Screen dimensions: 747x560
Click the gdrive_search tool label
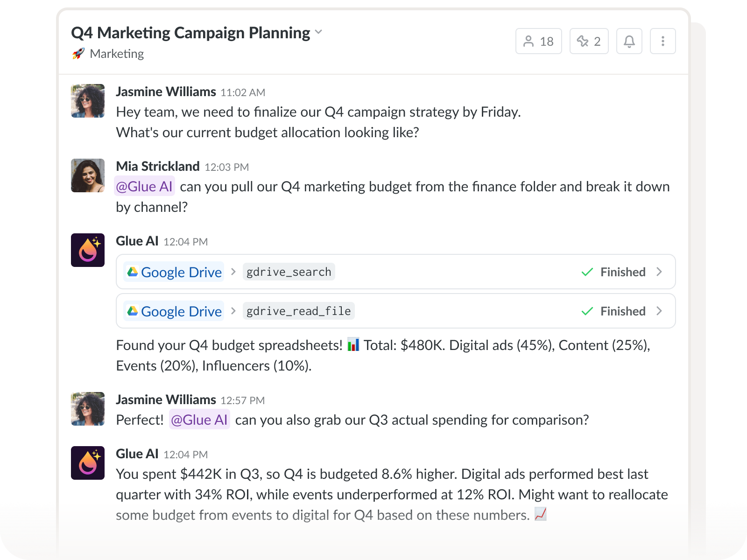289,272
